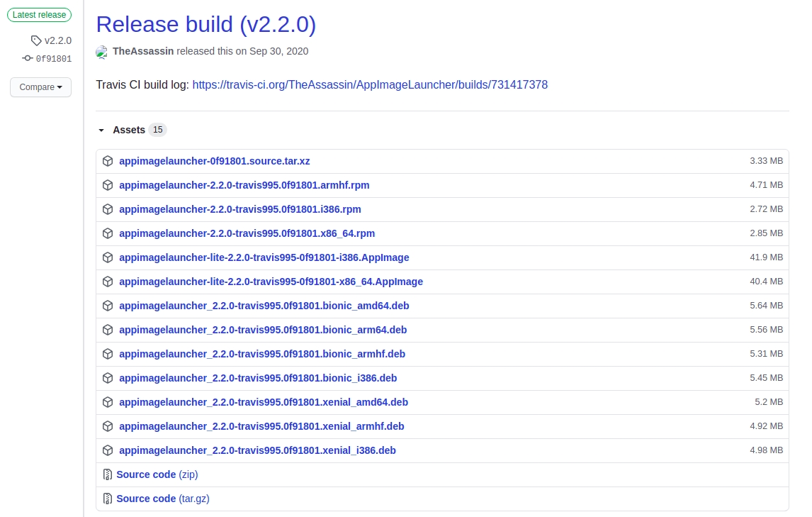Click the TheAssassin username link

(x=143, y=51)
